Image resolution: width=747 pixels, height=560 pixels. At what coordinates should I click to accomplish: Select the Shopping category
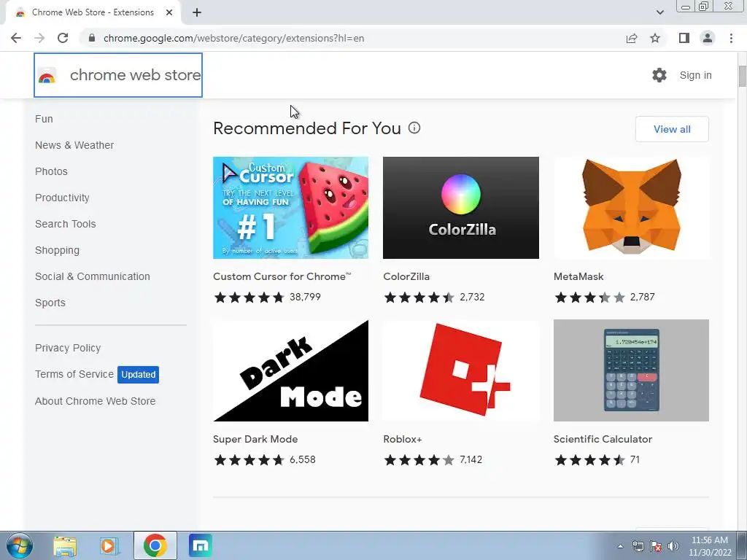click(57, 251)
